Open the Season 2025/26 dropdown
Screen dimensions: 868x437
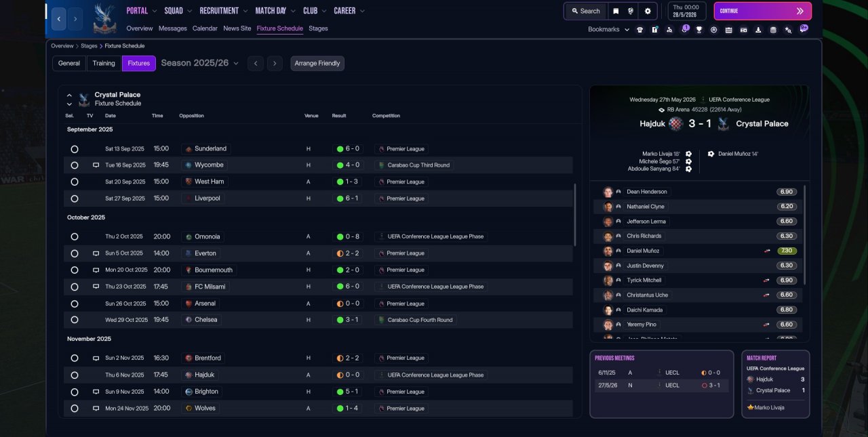[x=200, y=63]
